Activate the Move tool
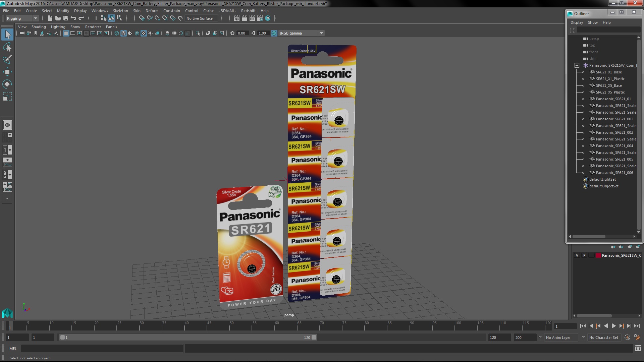644x362 pixels. coord(7,72)
